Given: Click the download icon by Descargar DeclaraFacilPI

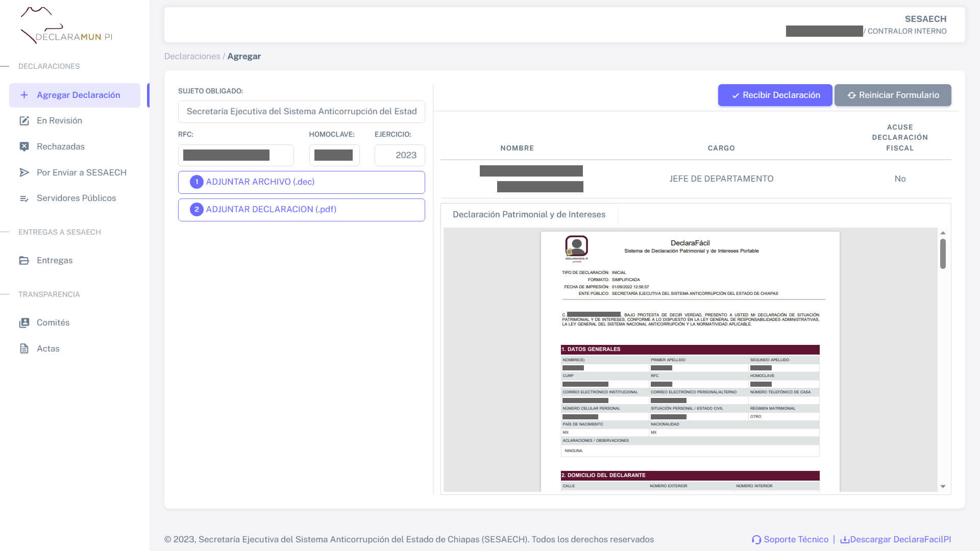Looking at the screenshot, I should pyautogui.click(x=845, y=540).
